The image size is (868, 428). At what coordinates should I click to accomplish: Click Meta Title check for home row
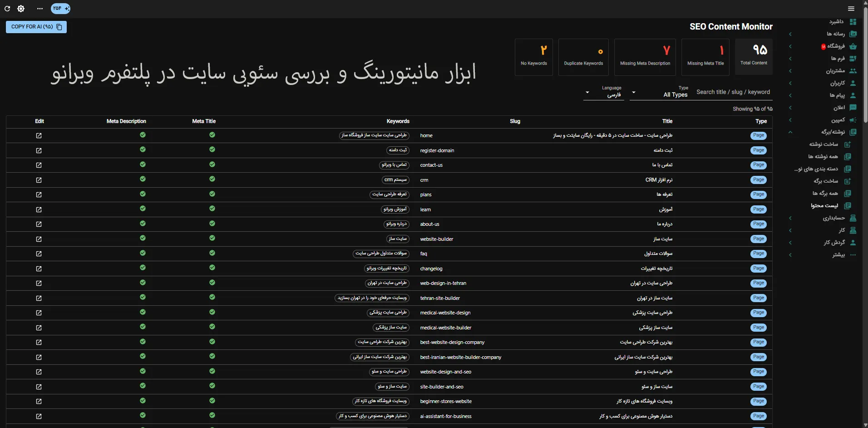(x=212, y=134)
